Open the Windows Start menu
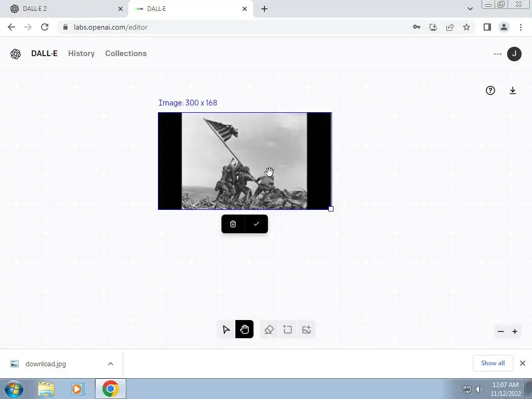This screenshot has width=532, height=399. 14,389
